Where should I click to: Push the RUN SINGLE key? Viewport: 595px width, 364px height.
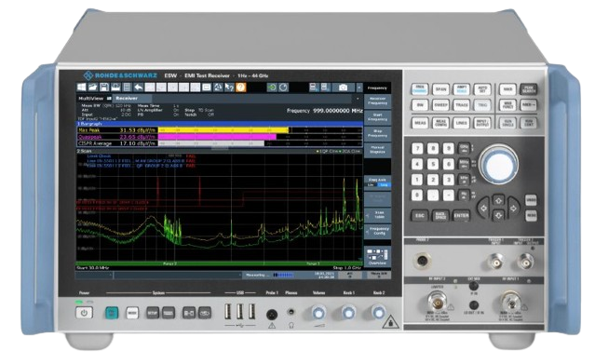pyautogui.click(x=507, y=123)
